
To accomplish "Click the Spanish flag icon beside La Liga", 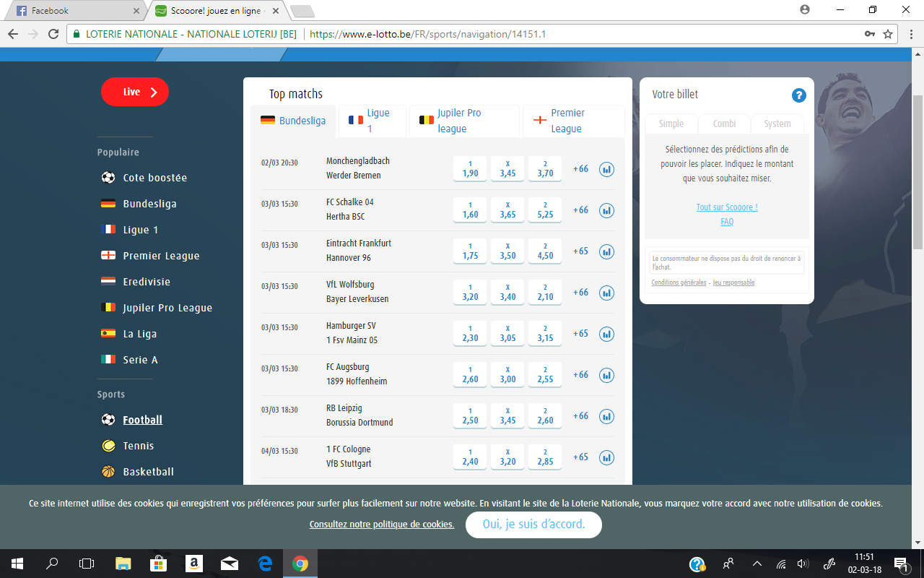I will tap(108, 334).
